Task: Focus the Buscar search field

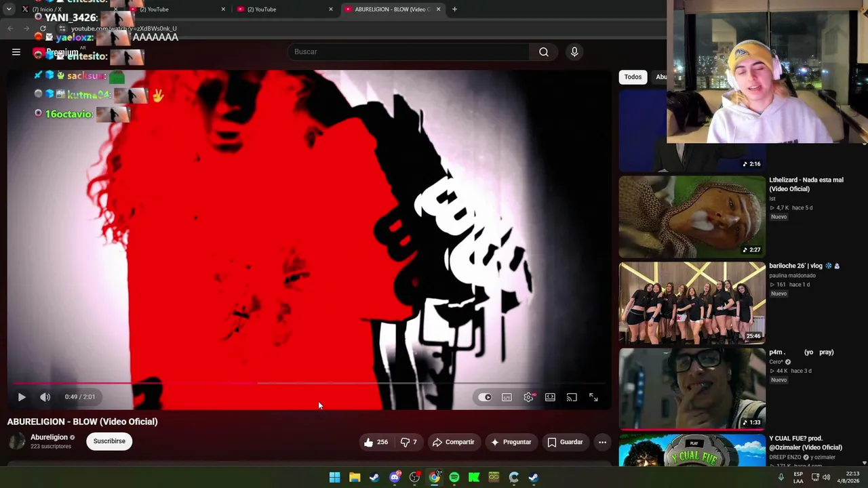Action: (x=408, y=52)
